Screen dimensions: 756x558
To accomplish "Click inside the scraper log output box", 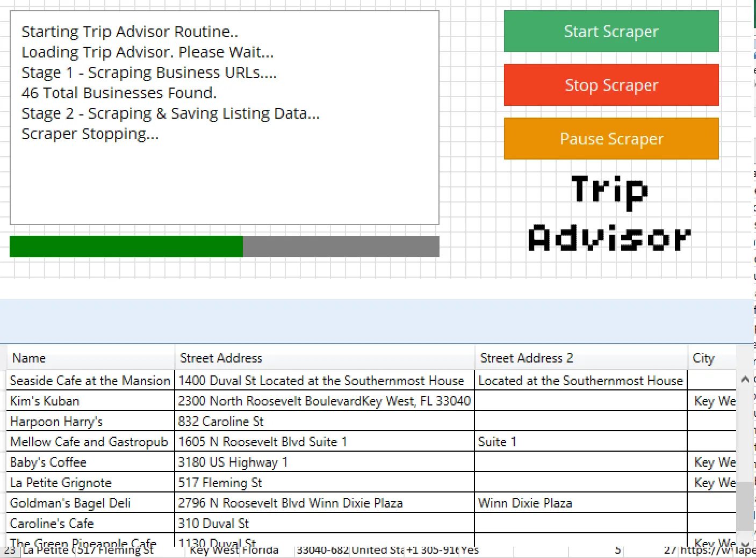I will [x=225, y=118].
